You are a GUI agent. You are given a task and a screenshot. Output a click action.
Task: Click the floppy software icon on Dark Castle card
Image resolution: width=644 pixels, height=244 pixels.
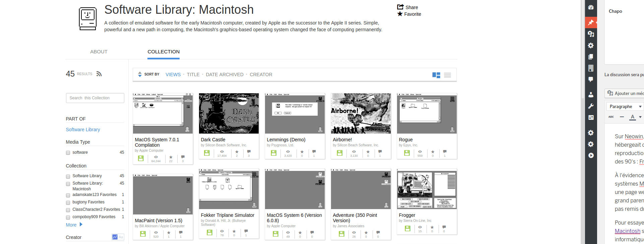[207, 153]
